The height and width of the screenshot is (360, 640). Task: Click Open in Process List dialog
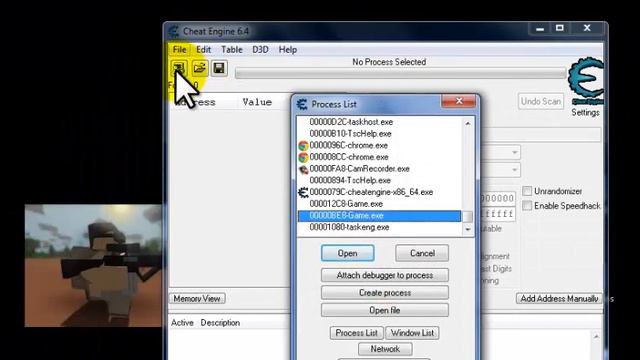pyautogui.click(x=347, y=253)
